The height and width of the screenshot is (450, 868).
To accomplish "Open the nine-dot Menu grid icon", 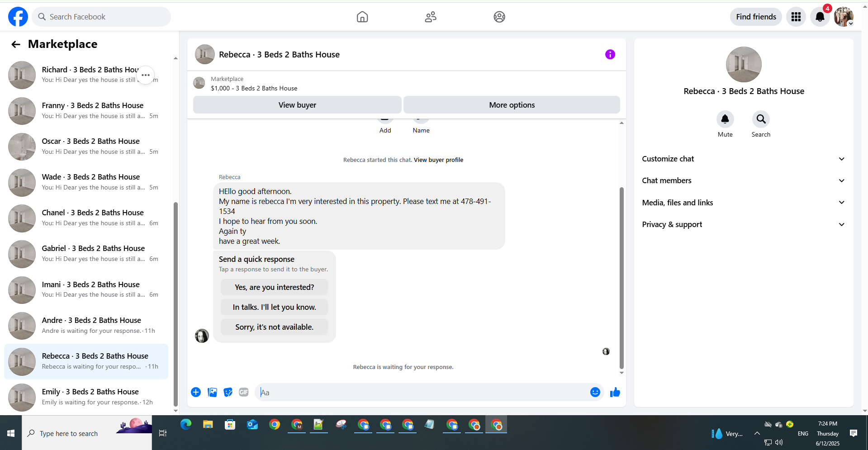I will [796, 17].
